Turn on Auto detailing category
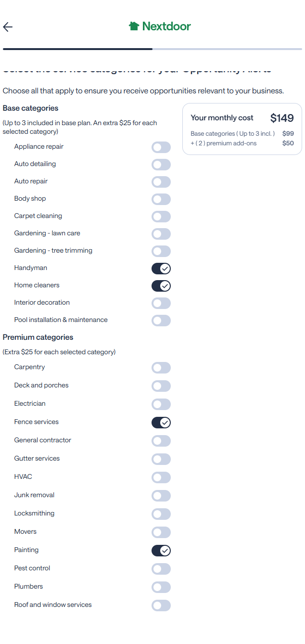 161,165
